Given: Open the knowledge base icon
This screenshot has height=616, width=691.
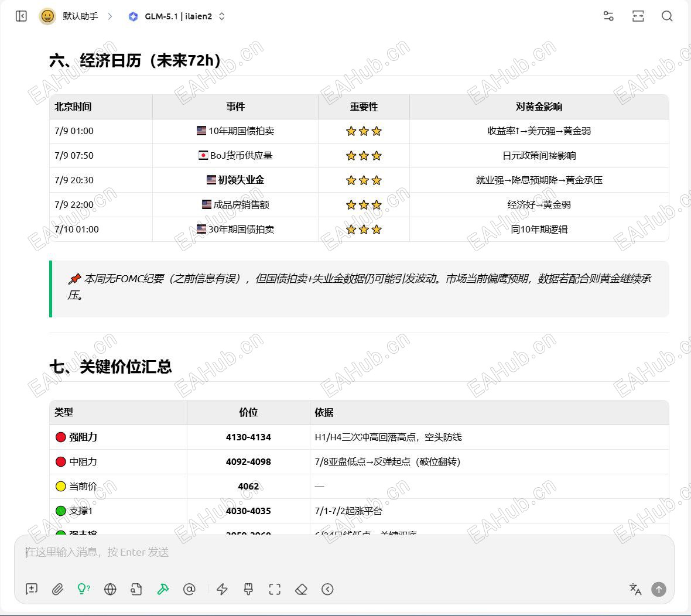Looking at the screenshot, I should (136, 589).
